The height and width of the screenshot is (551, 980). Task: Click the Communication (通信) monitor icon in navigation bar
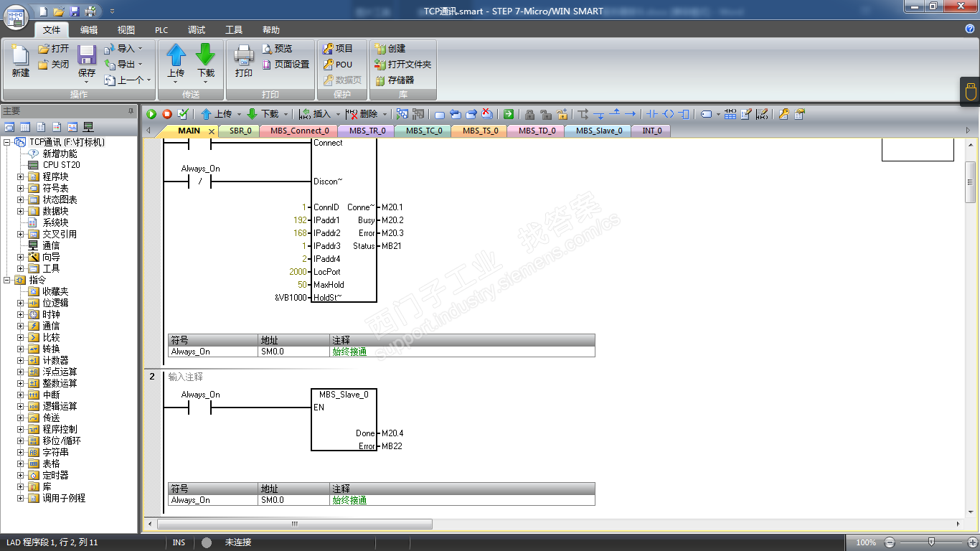click(89, 127)
